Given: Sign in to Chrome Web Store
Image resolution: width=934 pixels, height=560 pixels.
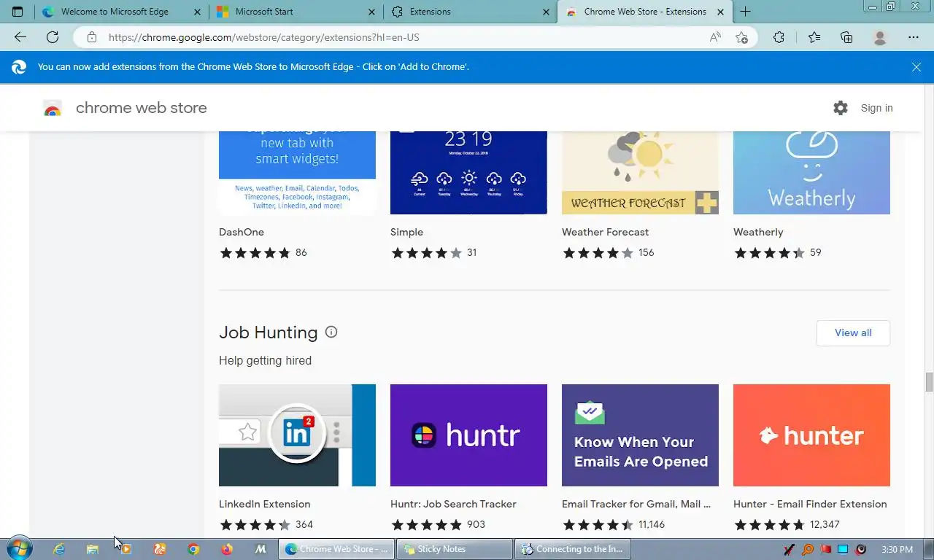Looking at the screenshot, I should point(876,108).
